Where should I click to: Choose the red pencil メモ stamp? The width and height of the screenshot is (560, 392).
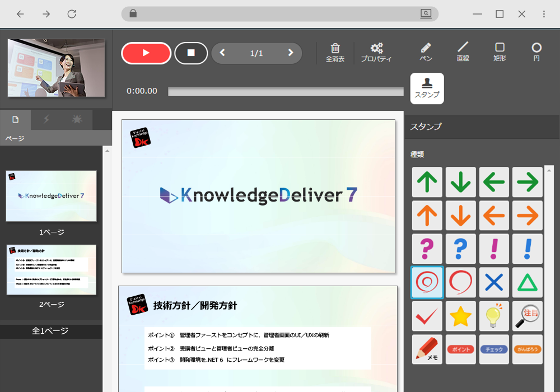pyautogui.click(x=427, y=349)
